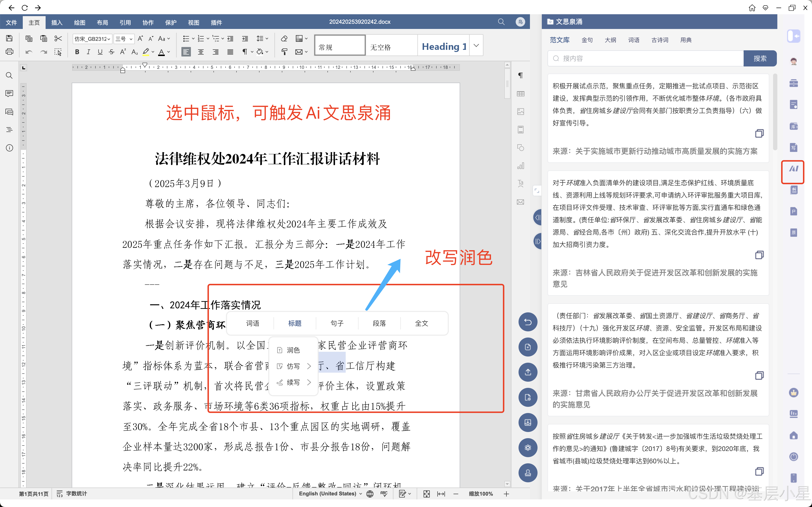
Task: Toggle bold formatting
Action: pyautogui.click(x=77, y=52)
